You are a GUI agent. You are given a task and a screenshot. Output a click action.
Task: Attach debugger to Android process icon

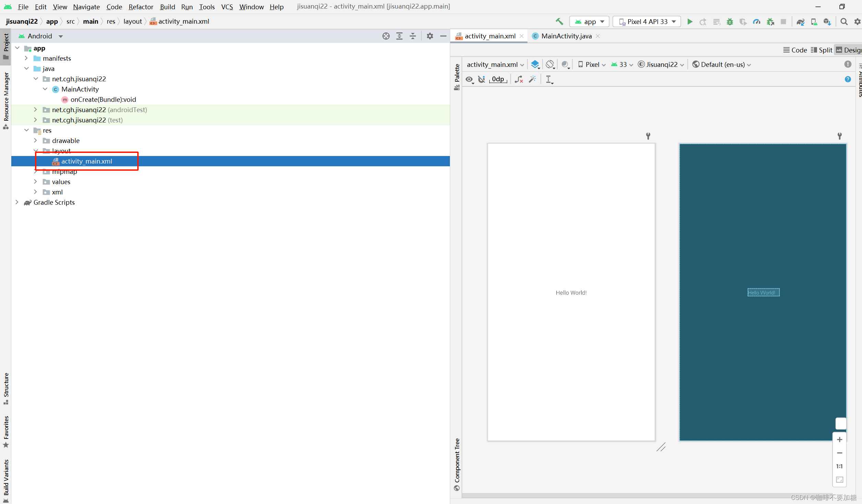point(770,22)
